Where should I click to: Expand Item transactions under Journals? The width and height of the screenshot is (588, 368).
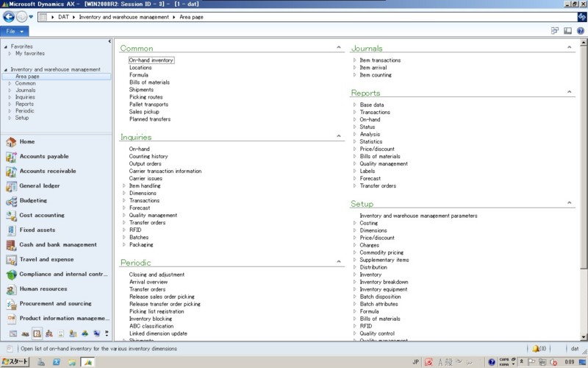355,60
